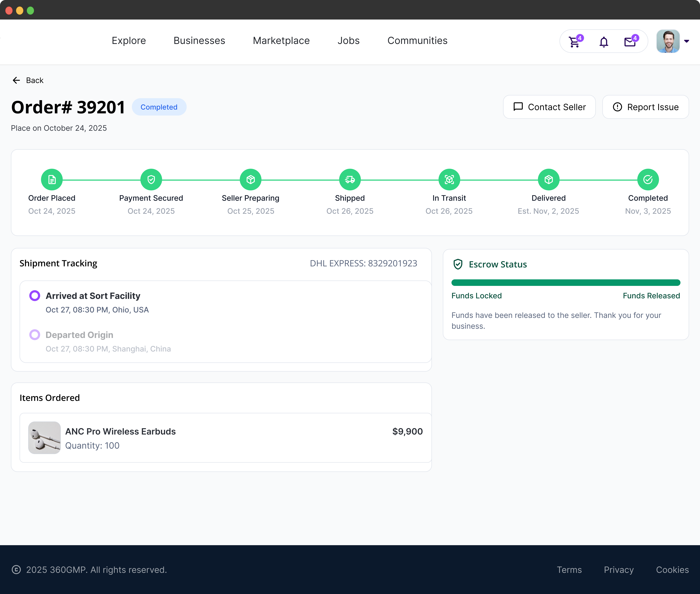Click the Report Issue button
The width and height of the screenshot is (700, 594).
pyautogui.click(x=645, y=107)
